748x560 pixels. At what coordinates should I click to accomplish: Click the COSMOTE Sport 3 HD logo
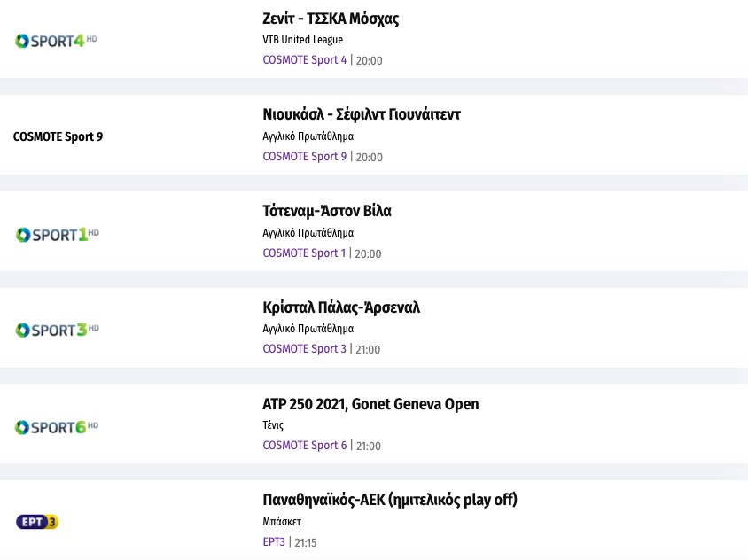(x=57, y=330)
